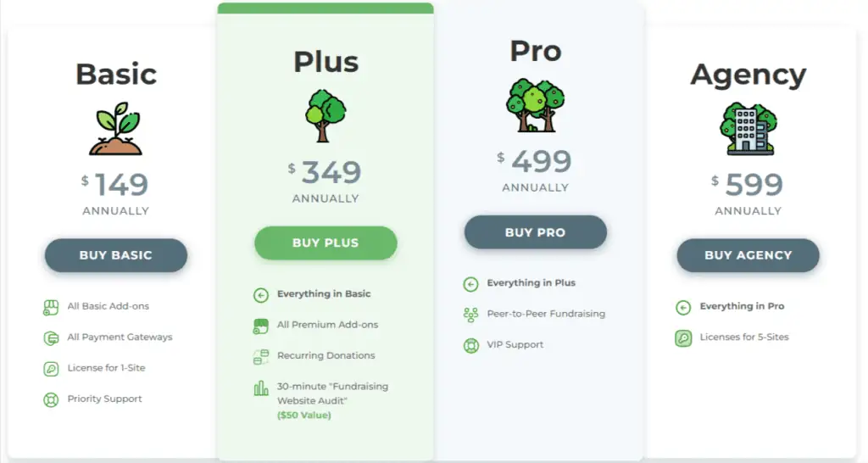The image size is (868, 463).
Task: Click the Priority Support lifebuoy icon
Action: [51, 399]
